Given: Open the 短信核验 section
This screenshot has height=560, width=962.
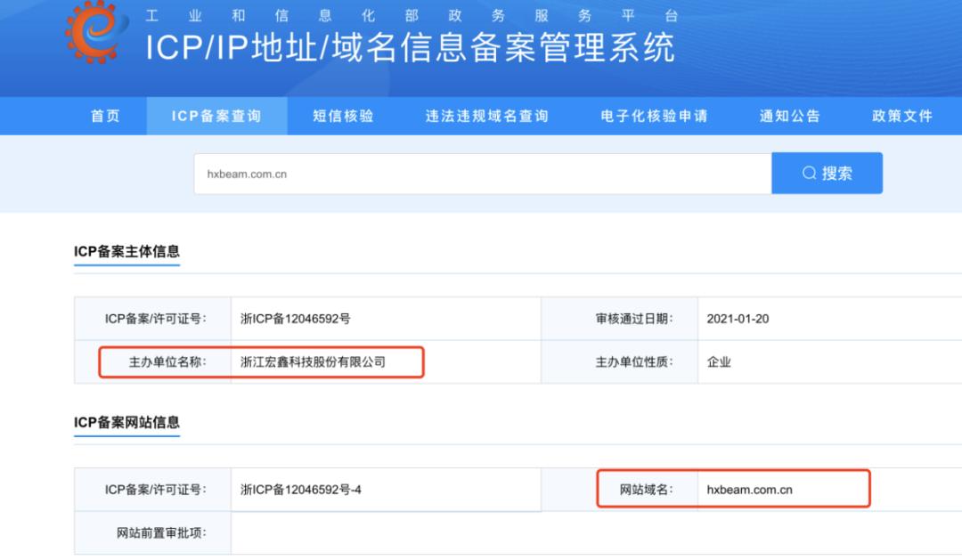Looking at the screenshot, I should coord(342,116).
